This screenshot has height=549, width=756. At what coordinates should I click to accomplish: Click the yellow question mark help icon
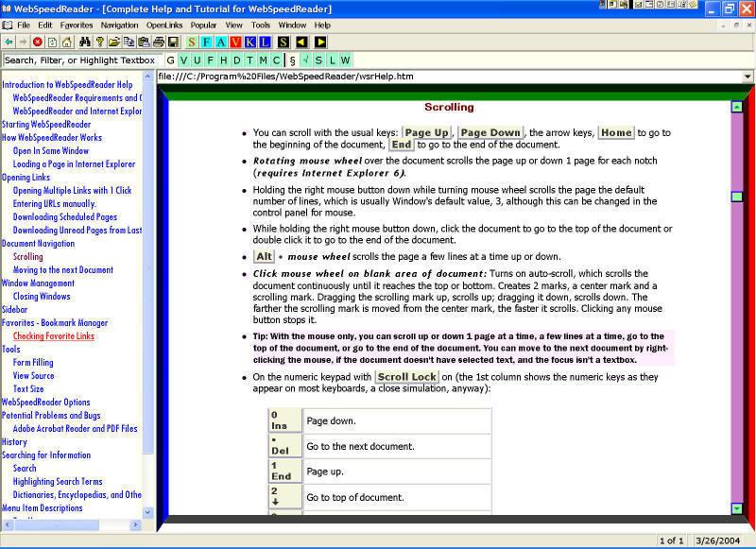[x=99, y=43]
